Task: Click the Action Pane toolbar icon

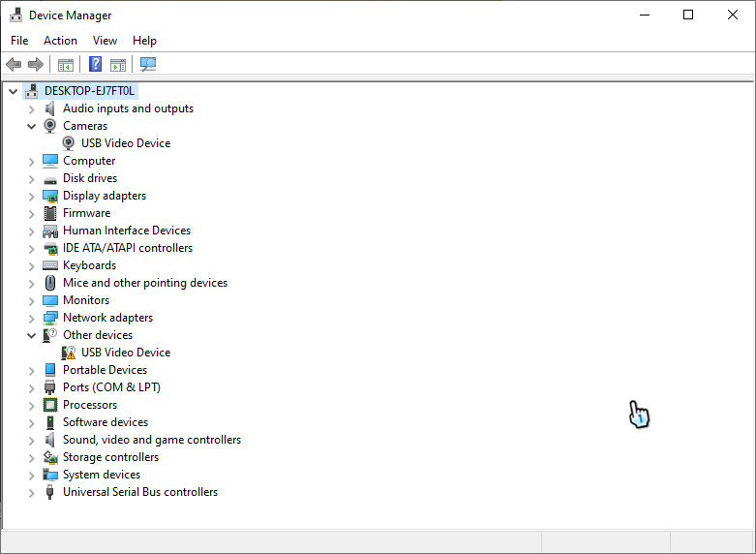Action: pos(118,64)
